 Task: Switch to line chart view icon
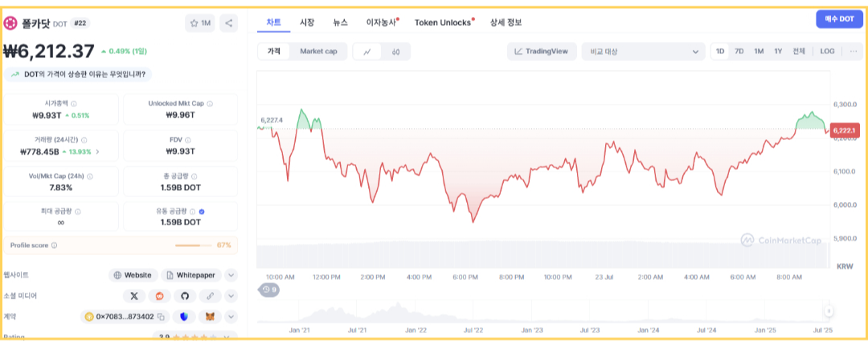(x=367, y=51)
